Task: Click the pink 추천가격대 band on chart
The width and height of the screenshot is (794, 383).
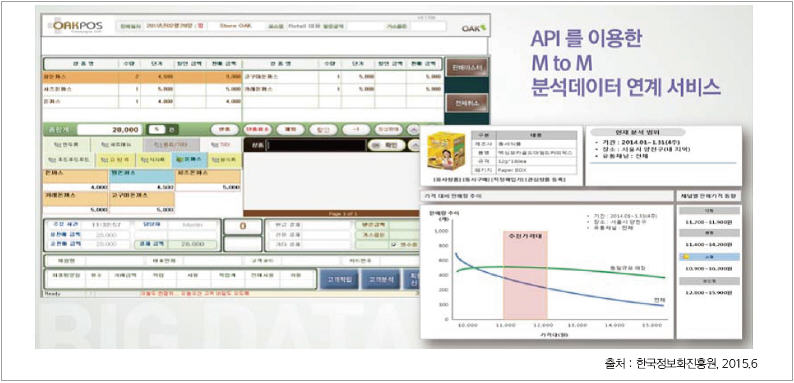Action: pos(525,275)
